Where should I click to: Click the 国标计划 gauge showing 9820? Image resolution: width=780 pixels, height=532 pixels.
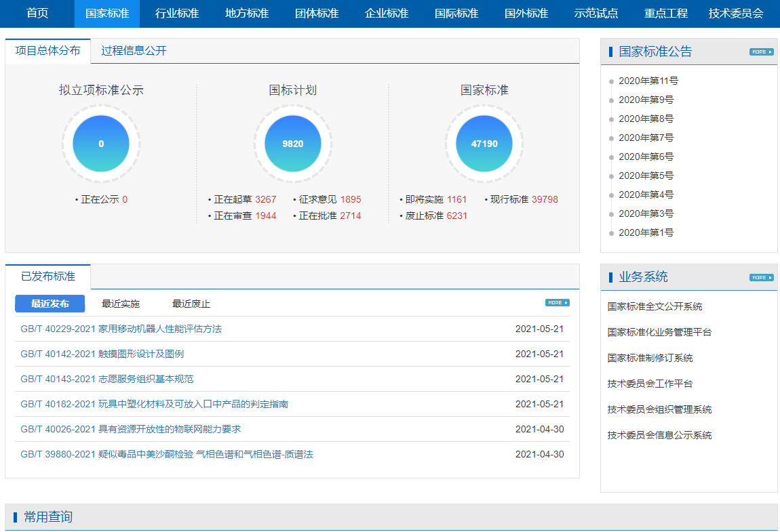pos(292,144)
